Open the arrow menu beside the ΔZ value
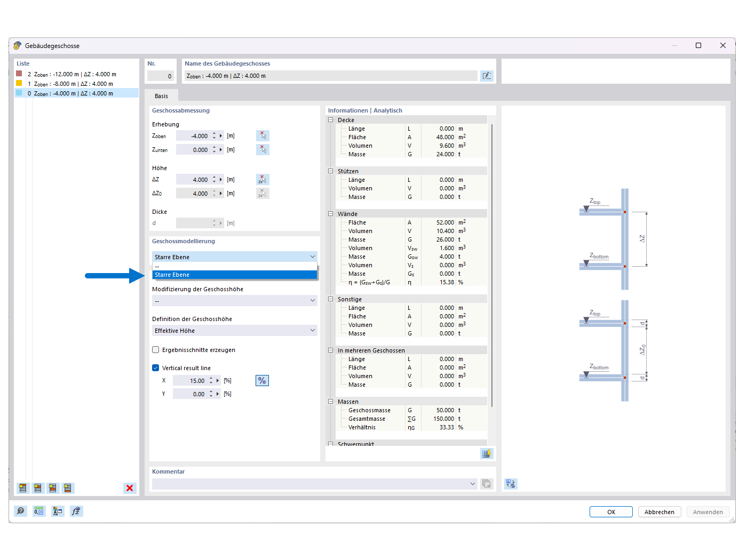747x560 pixels. [221, 180]
